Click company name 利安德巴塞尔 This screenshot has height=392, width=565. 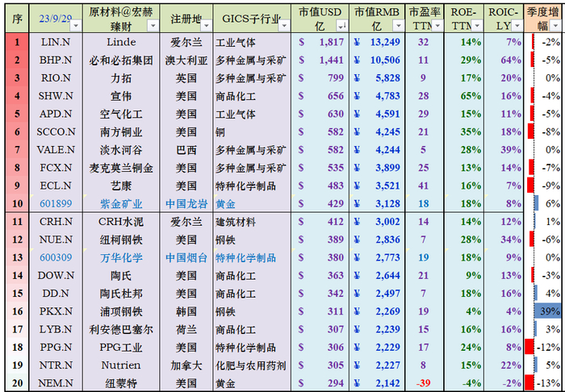(121, 329)
